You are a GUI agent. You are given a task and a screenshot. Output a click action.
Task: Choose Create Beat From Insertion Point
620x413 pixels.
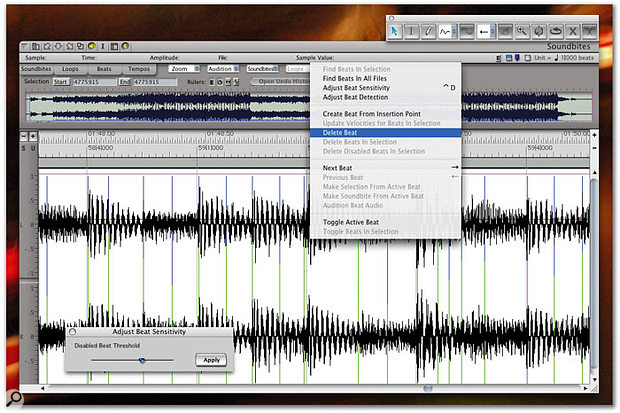pyautogui.click(x=386, y=114)
